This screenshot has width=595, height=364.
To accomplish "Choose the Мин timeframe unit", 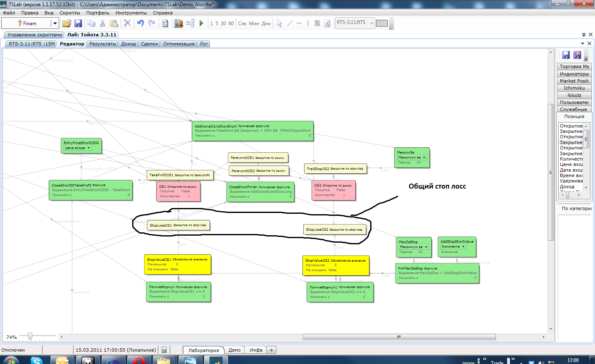I will (x=254, y=24).
